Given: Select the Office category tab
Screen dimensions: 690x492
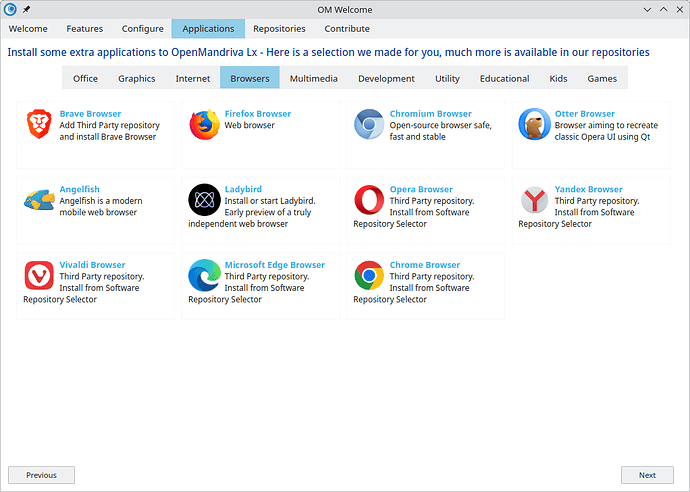Looking at the screenshot, I should click(85, 78).
